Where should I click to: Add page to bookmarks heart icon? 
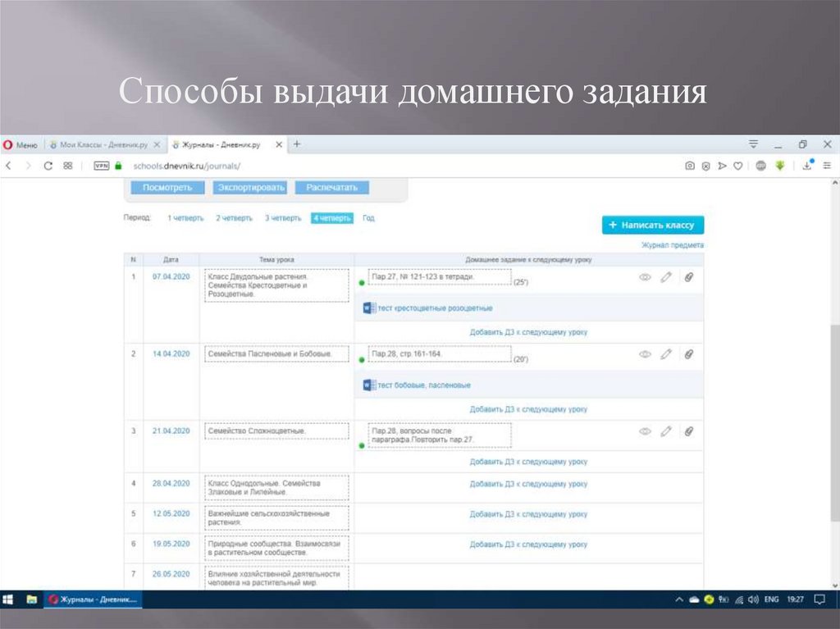coord(738,166)
